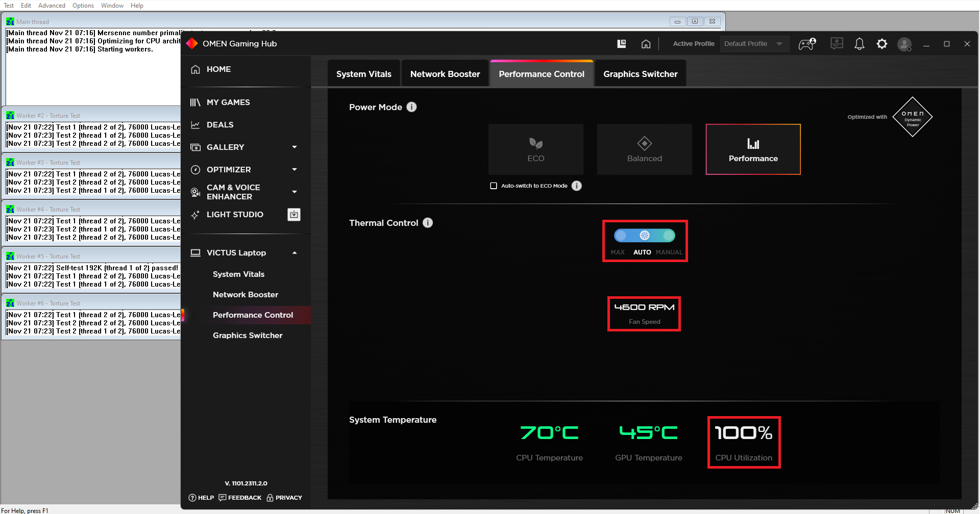The height and width of the screenshot is (514, 980).
Task: Click Worker #2 - Torture Test window title
Action: pos(48,116)
